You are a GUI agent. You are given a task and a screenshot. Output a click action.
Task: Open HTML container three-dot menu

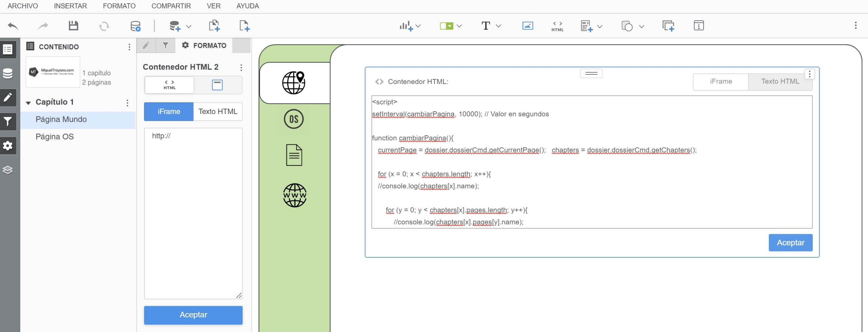(x=810, y=74)
